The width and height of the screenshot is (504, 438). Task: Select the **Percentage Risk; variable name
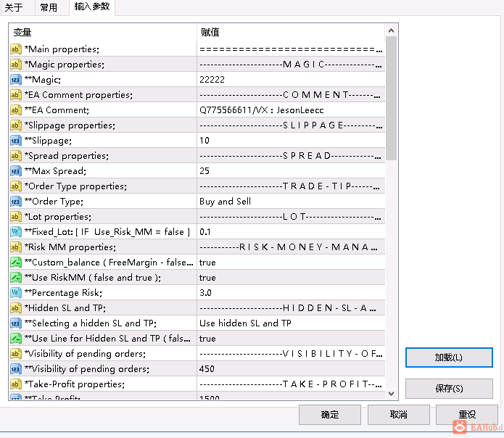coord(63,293)
